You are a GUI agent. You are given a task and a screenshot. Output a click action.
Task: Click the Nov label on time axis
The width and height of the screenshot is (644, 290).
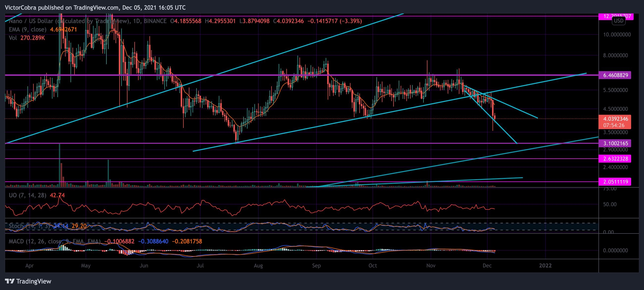431,265
